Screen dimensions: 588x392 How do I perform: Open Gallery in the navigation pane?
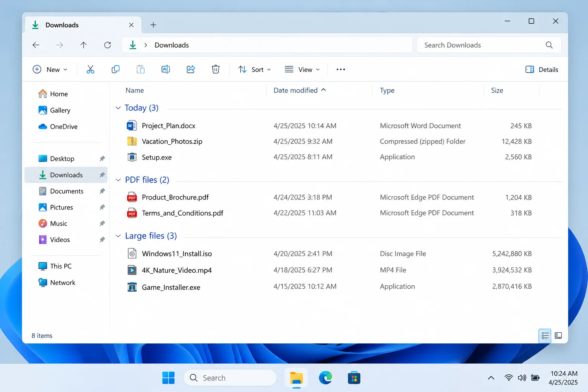coord(54,110)
